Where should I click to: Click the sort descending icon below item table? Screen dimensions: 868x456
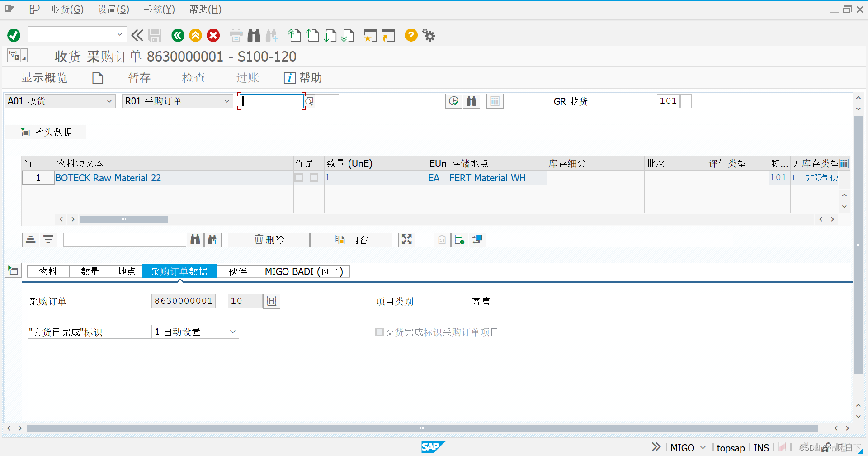48,240
